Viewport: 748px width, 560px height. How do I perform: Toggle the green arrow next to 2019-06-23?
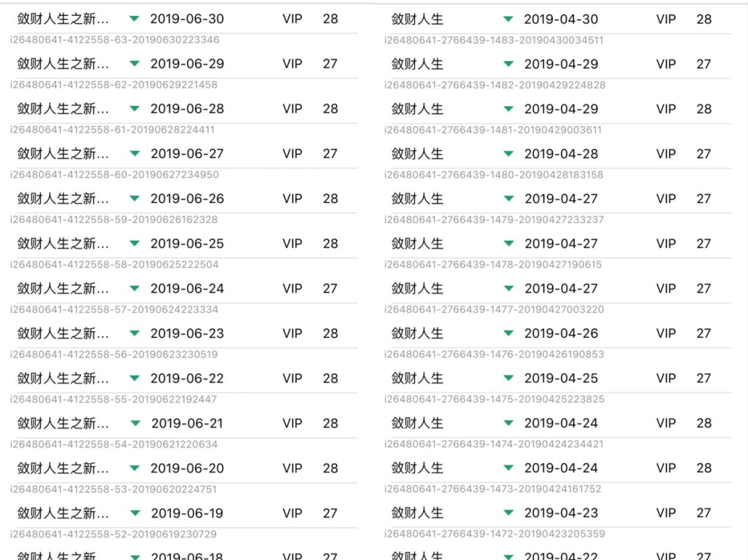[135, 334]
